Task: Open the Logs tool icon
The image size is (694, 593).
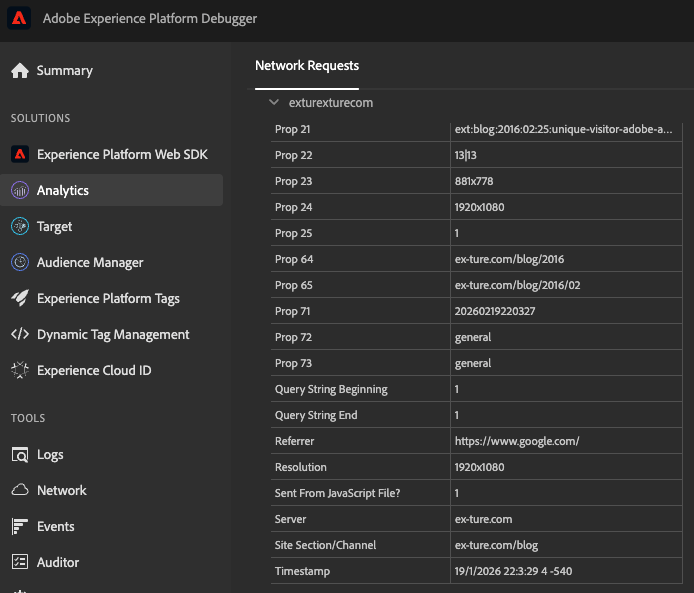Action: pos(20,455)
